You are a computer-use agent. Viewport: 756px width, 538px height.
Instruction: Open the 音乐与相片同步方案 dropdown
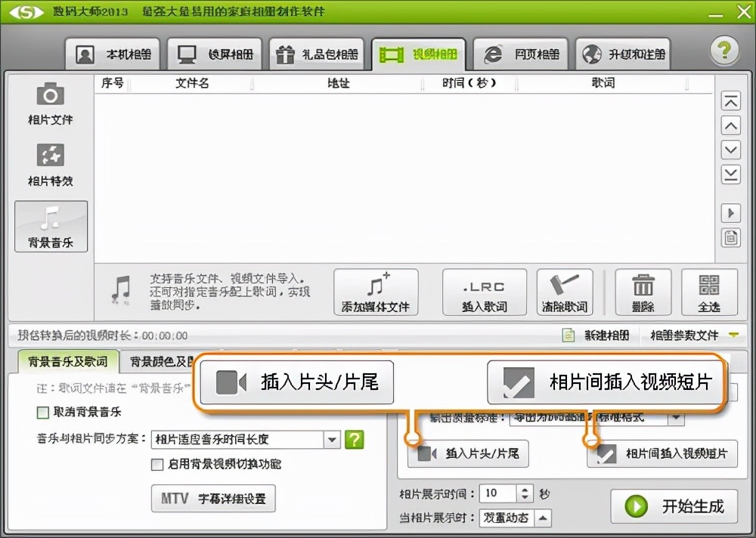point(331,439)
